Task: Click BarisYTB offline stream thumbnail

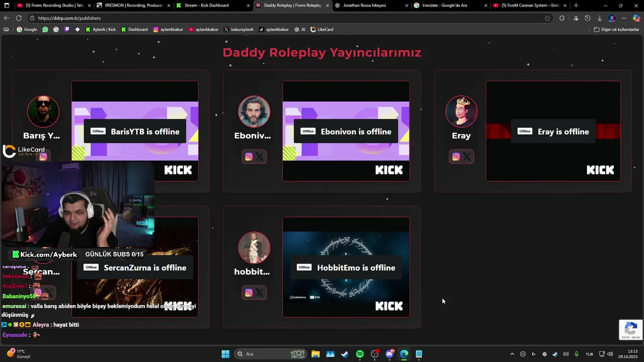Action: (135, 131)
